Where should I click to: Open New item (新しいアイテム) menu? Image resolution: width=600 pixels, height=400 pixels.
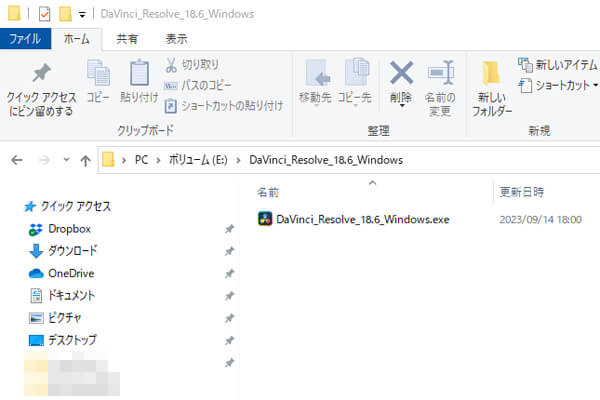(x=558, y=65)
